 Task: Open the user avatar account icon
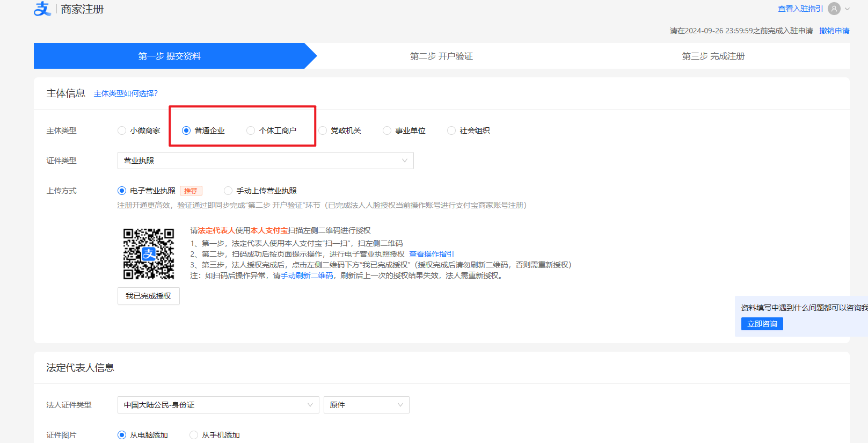(834, 9)
